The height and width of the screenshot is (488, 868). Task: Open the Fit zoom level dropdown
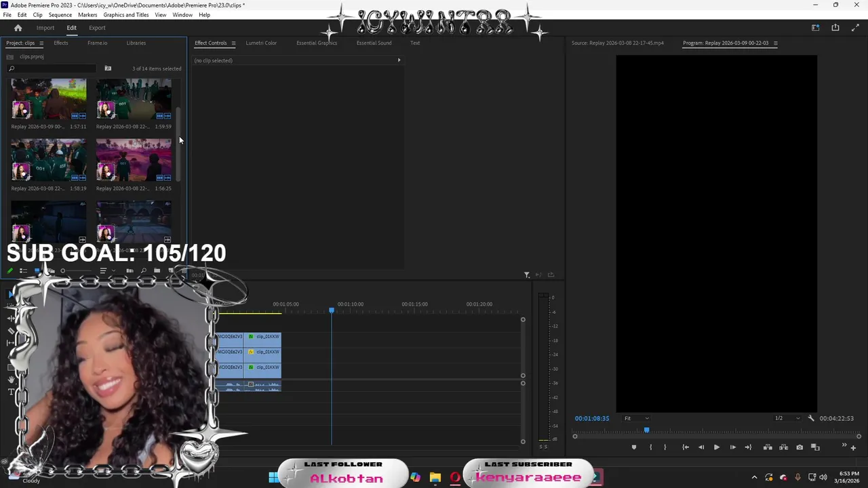click(x=636, y=418)
